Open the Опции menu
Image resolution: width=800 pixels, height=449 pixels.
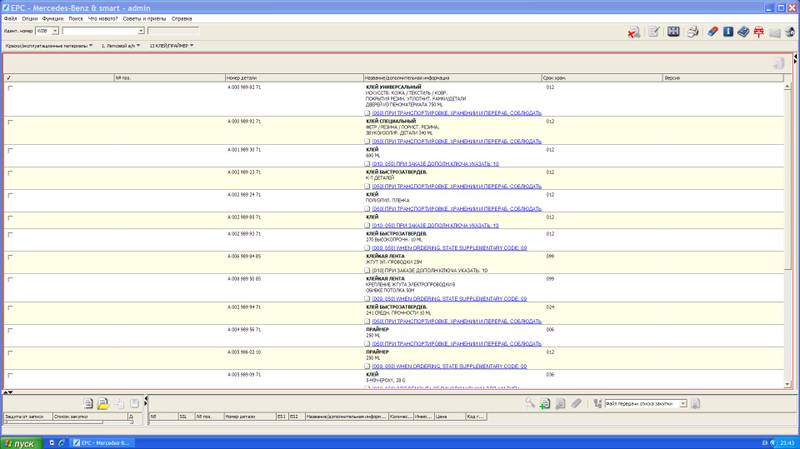tap(30, 18)
